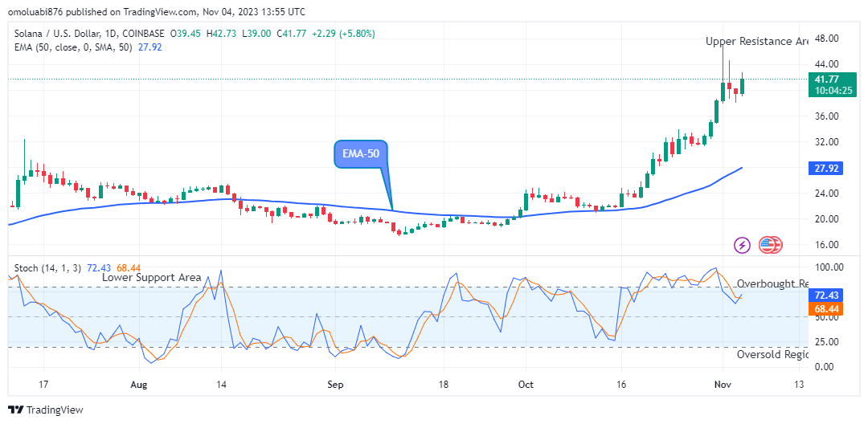Click the blue 72.43 stochastic value tag
868x424 pixels.
[828, 296]
